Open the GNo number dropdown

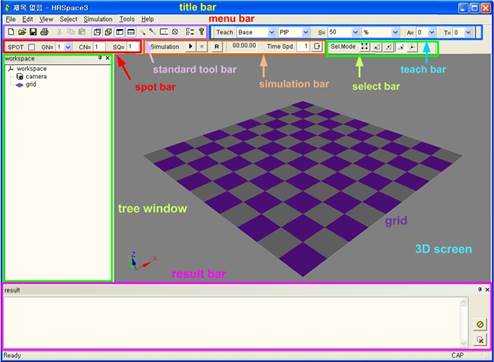tap(68, 47)
